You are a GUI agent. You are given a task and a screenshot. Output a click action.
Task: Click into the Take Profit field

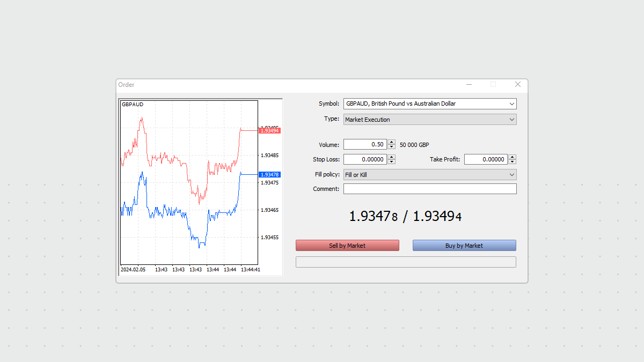pyautogui.click(x=485, y=159)
